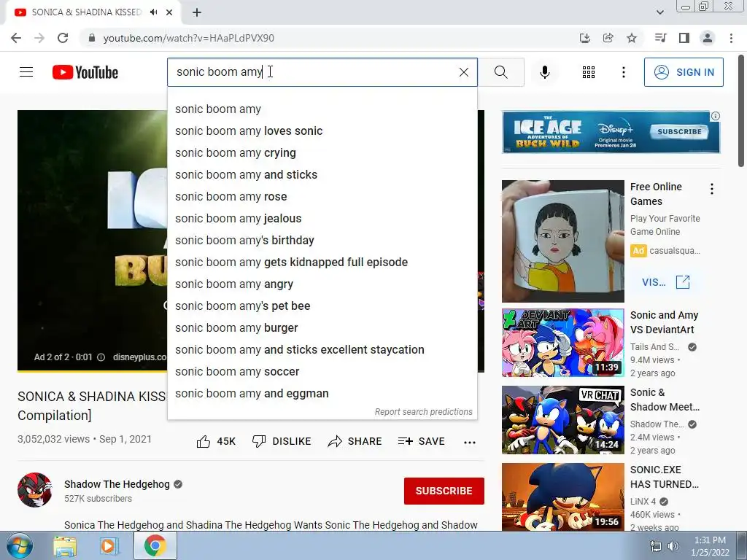Click the magnifying glass search button
The height and width of the screenshot is (560, 747).
click(x=500, y=72)
